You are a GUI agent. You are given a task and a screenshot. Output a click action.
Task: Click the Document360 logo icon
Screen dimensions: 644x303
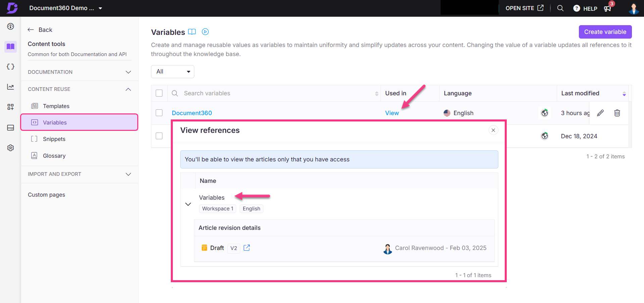point(12,8)
